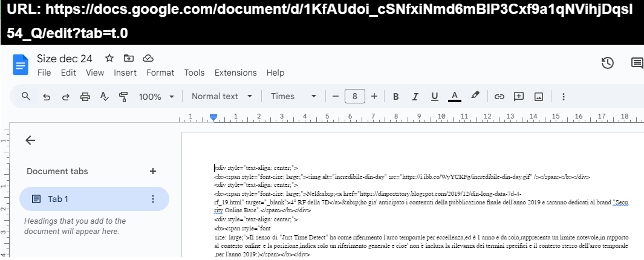Run spelling and grammar check
Screen dimensions: 644x260
pyautogui.click(x=105, y=97)
